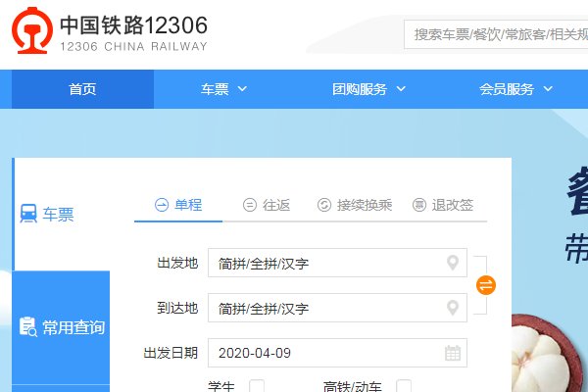Tick the 学生 student checkbox
The width and height of the screenshot is (588, 392).
tap(257, 386)
